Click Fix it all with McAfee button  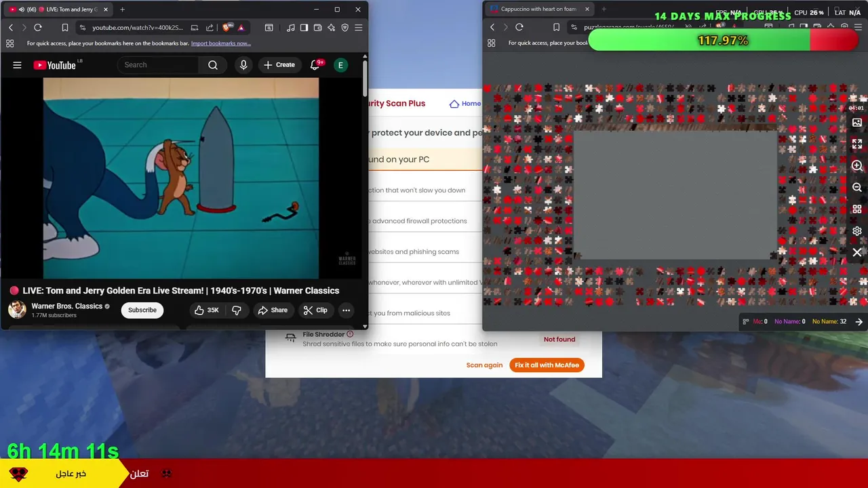point(547,365)
